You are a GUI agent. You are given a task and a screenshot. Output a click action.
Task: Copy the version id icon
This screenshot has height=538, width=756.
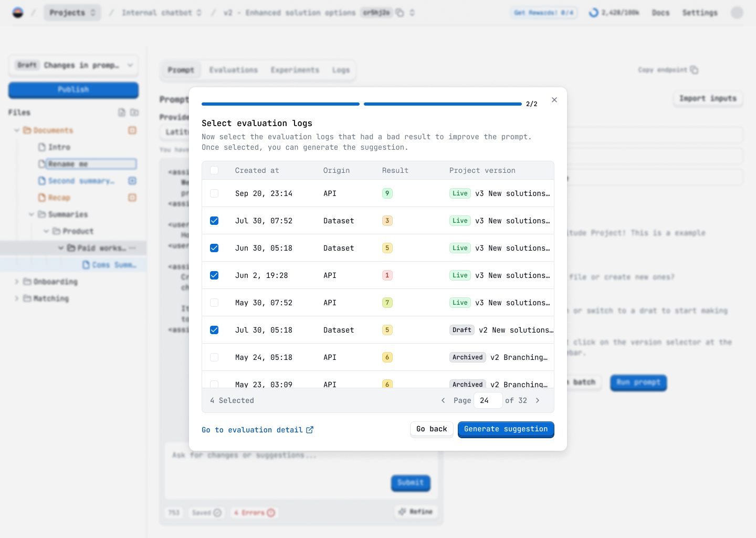[400, 13]
